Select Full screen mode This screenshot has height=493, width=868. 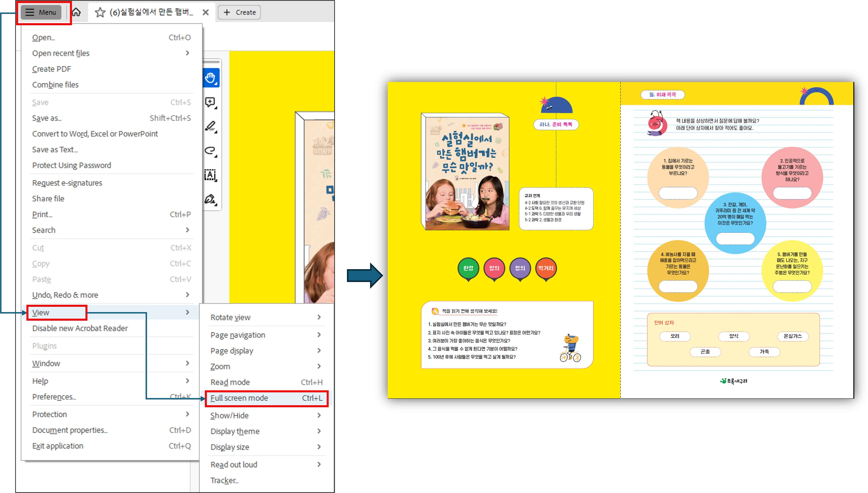[239, 398]
